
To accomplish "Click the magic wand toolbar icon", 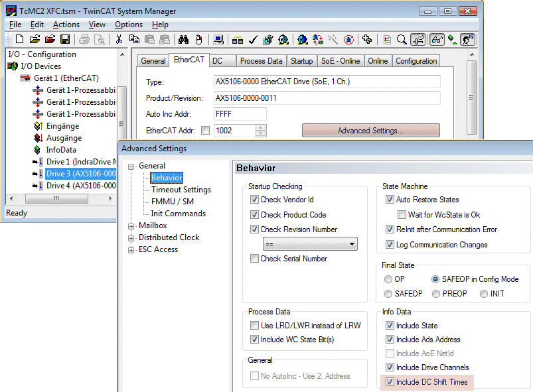I will click(x=333, y=39).
